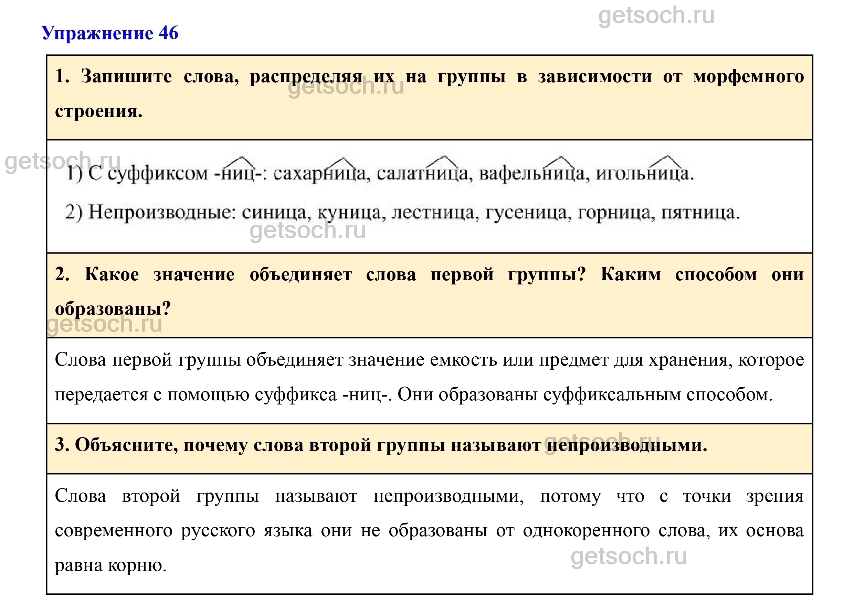Click the word синица
The image size is (855, 616).
point(276,213)
